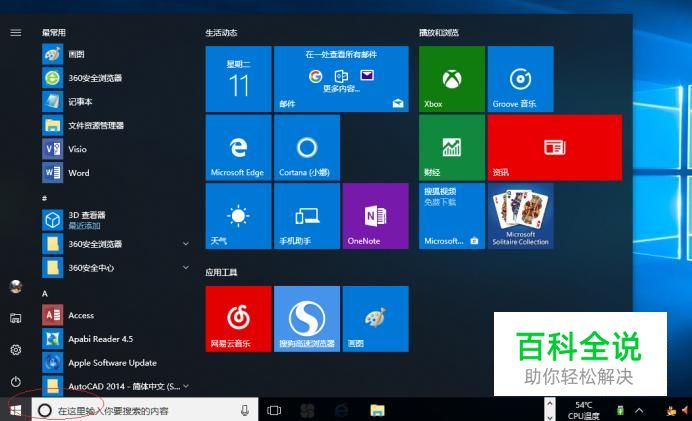Launch 360安全浏览器 from the most-used list
Viewport: 692px width, 421px height.
116,78
